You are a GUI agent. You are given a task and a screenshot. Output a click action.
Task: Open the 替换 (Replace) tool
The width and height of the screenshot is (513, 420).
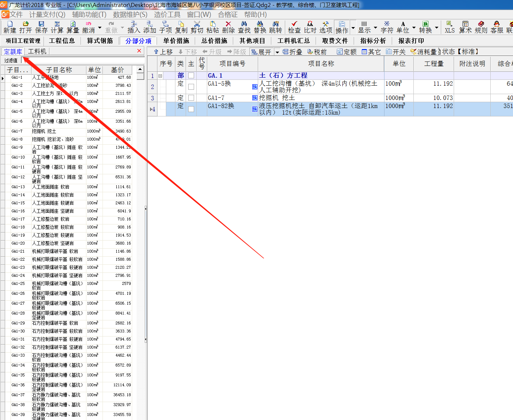[x=260, y=27]
